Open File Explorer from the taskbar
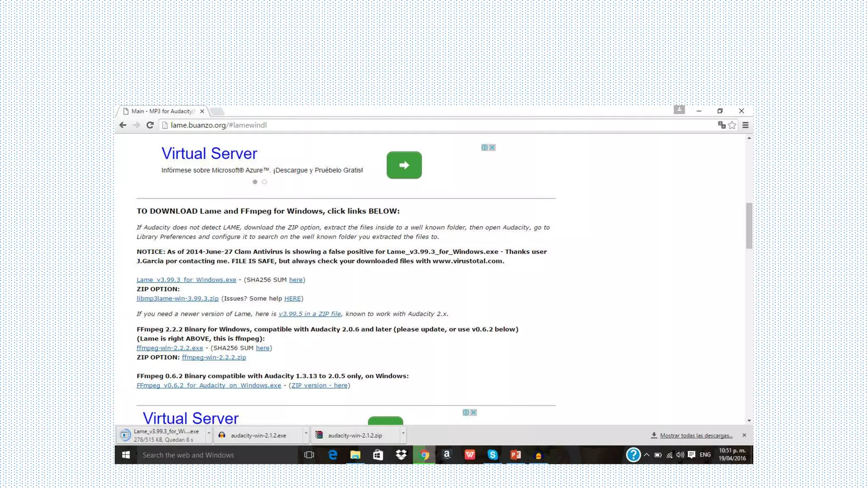The width and height of the screenshot is (868, 488). (x=355, y=455)
